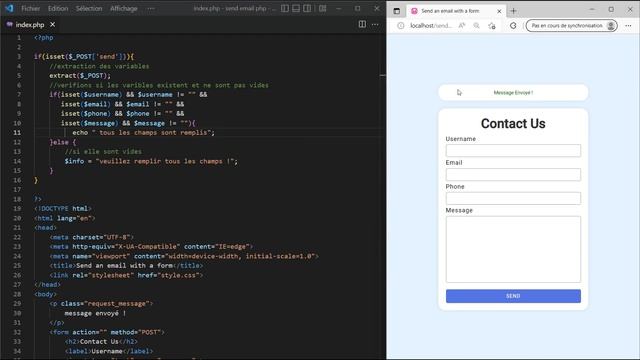Open the Fichier menu
Viewport: 640px width, 360px height.
coord(31,8)
